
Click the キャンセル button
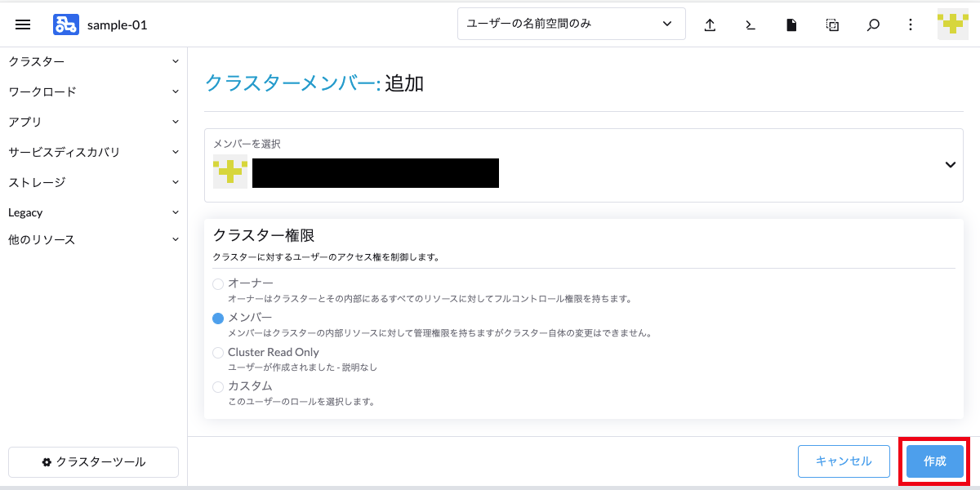tap(844, 461)
